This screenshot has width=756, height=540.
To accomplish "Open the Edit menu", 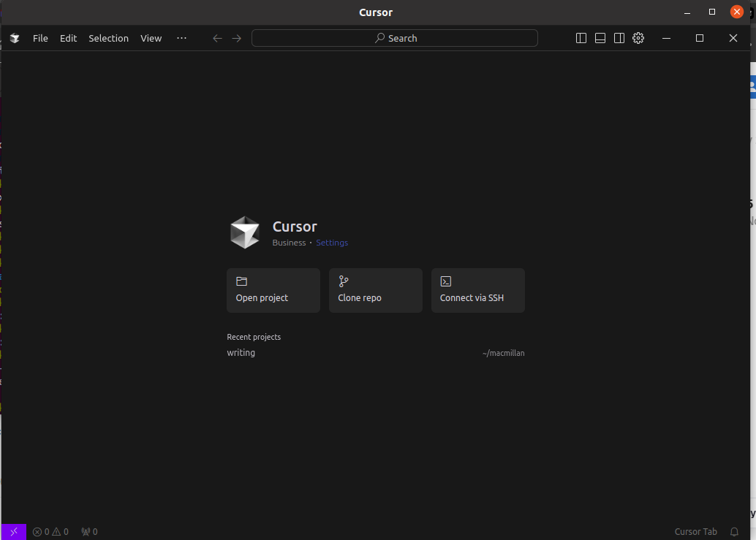I will click(69, 39).
